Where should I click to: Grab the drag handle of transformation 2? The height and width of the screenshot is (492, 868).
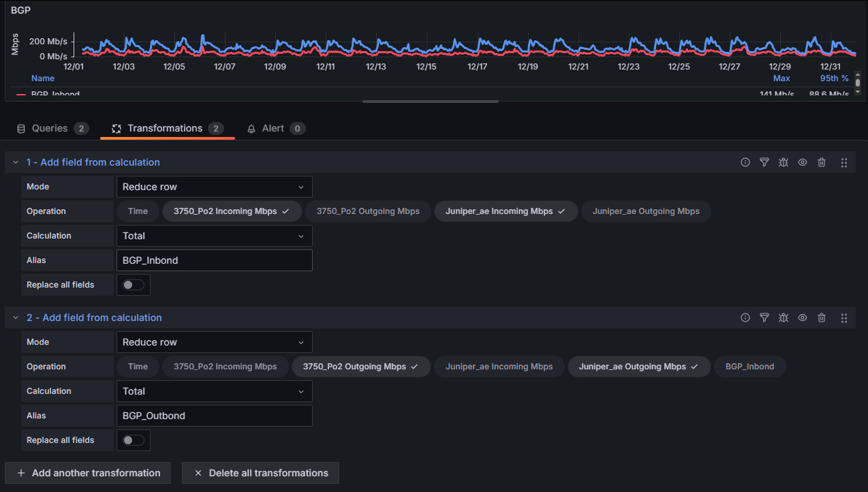[x=844, y=318]
